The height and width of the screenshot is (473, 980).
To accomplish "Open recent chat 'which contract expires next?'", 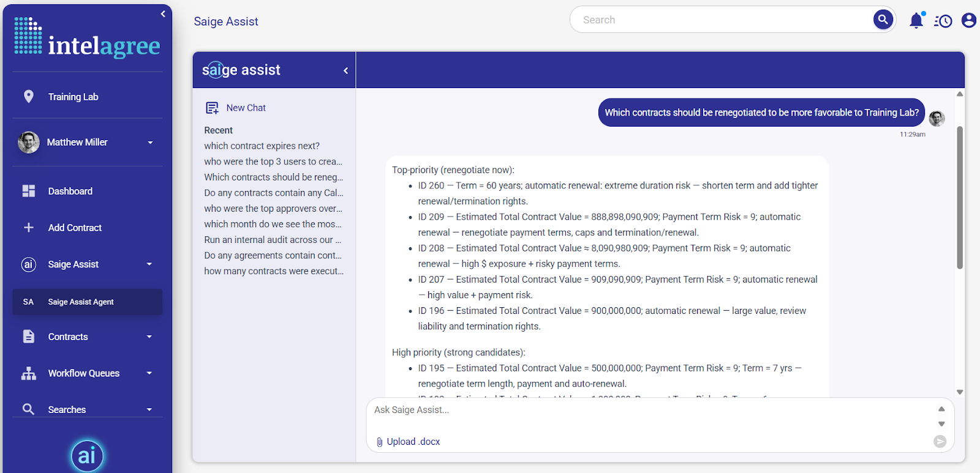I will [x=262, y=146].
